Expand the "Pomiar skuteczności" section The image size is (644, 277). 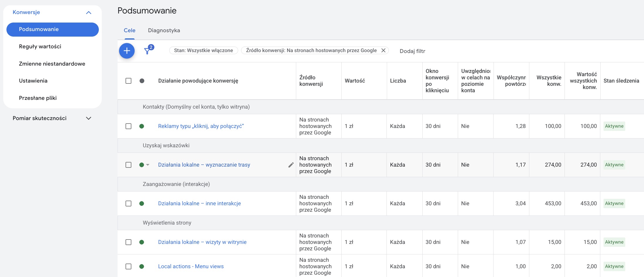(x=89, y=118)
